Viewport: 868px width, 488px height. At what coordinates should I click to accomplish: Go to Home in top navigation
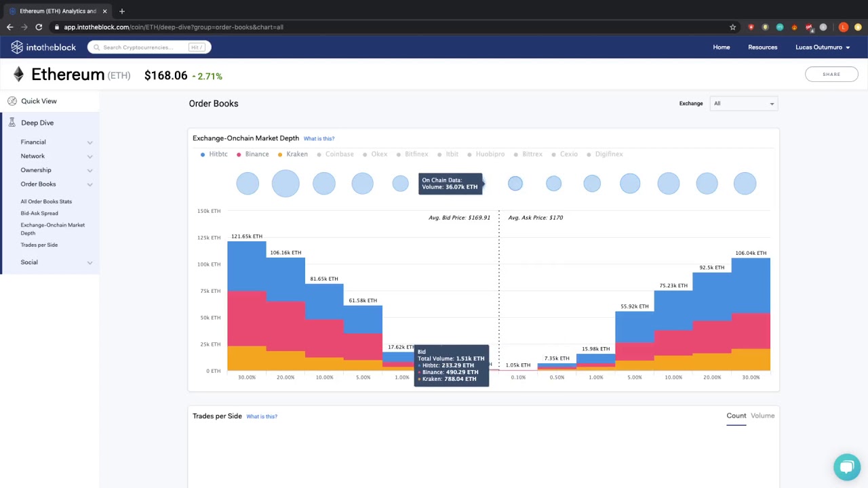722,47
